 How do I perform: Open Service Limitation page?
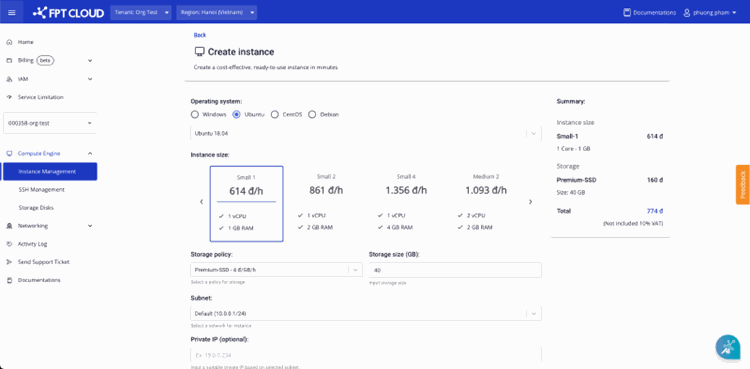[x=41, y=97]
